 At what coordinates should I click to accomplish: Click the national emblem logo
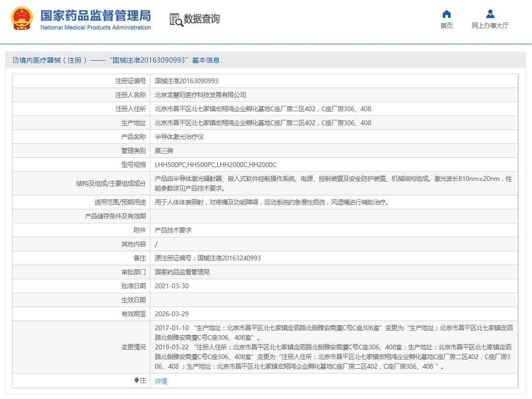coord(23,19)
